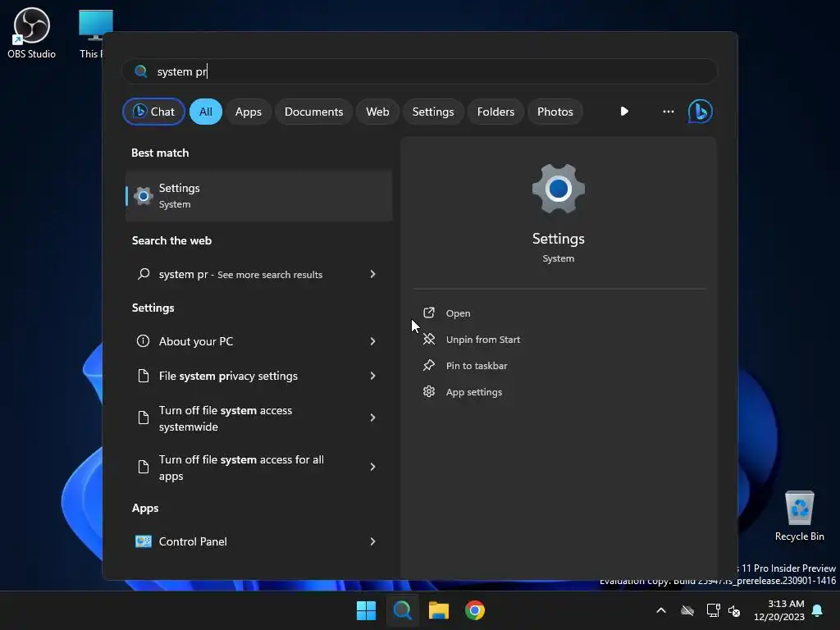Image resolution: width=840 pixels, height=630 pixels.
Task: Select the Web filter tab
Action: 377,112
